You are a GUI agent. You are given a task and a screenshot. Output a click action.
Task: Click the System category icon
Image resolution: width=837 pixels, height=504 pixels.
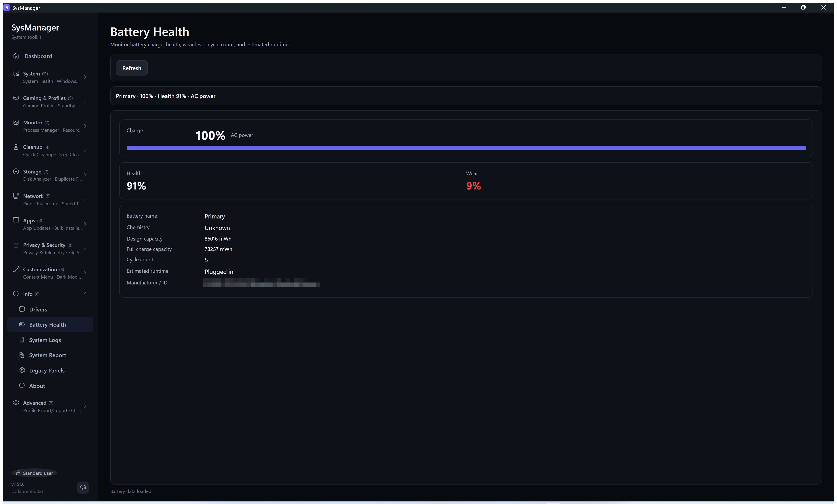(x=16, y=73)
